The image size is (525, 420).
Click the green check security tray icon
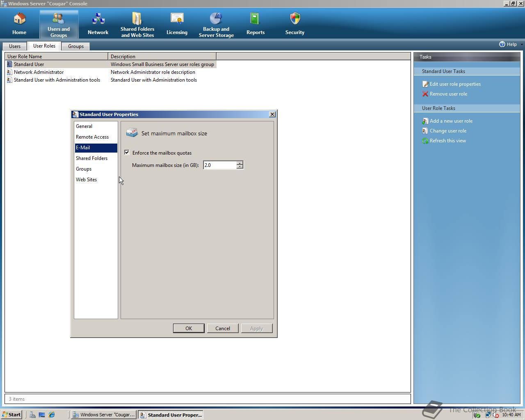tap(477, 415)
